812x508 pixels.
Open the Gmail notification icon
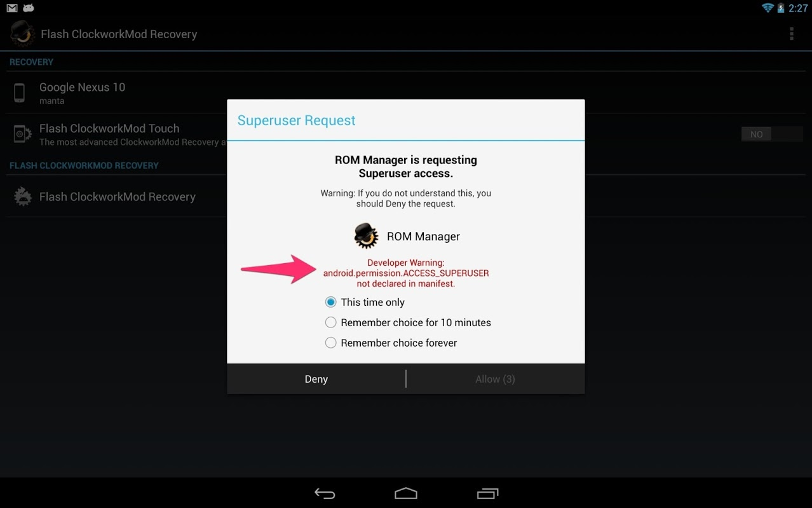tap(11, 8)
